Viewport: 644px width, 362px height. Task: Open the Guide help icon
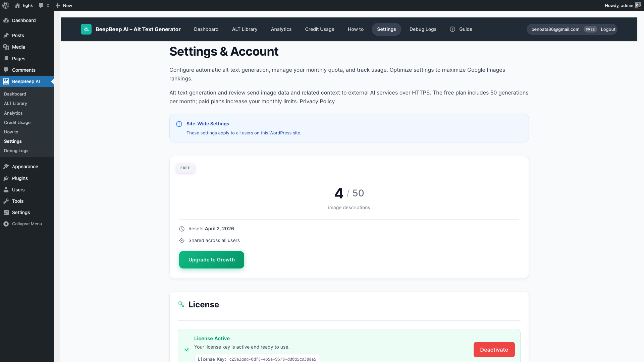tap(452, 29)
